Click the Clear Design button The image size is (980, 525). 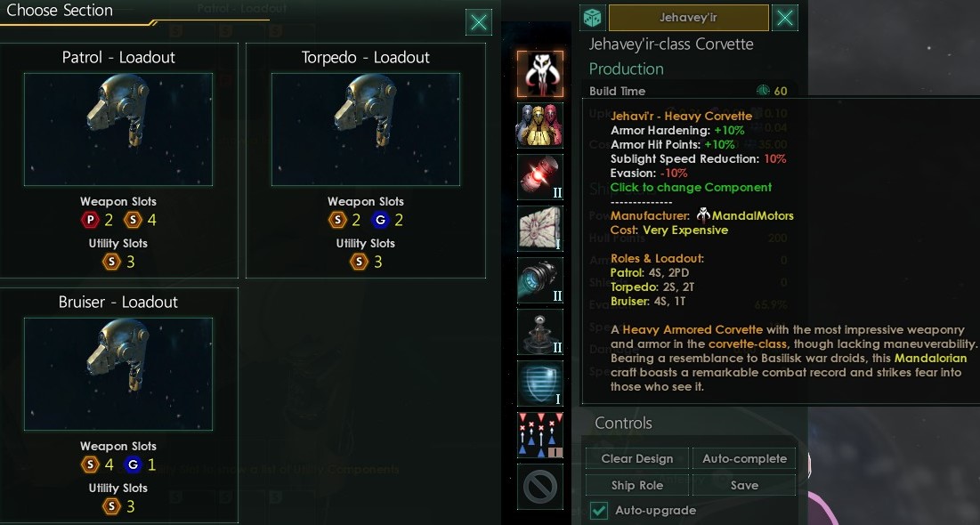pyautogui.click(x=637, y=458)
